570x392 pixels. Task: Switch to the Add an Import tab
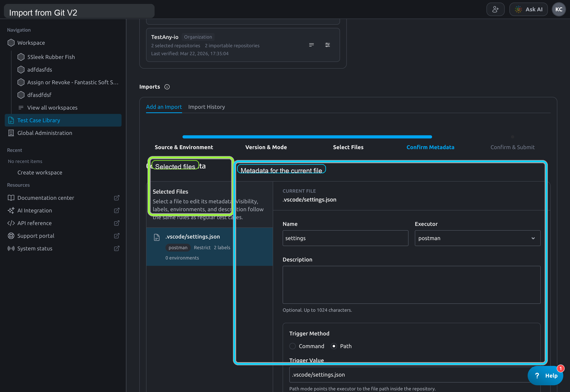click(x=164, y=107)
